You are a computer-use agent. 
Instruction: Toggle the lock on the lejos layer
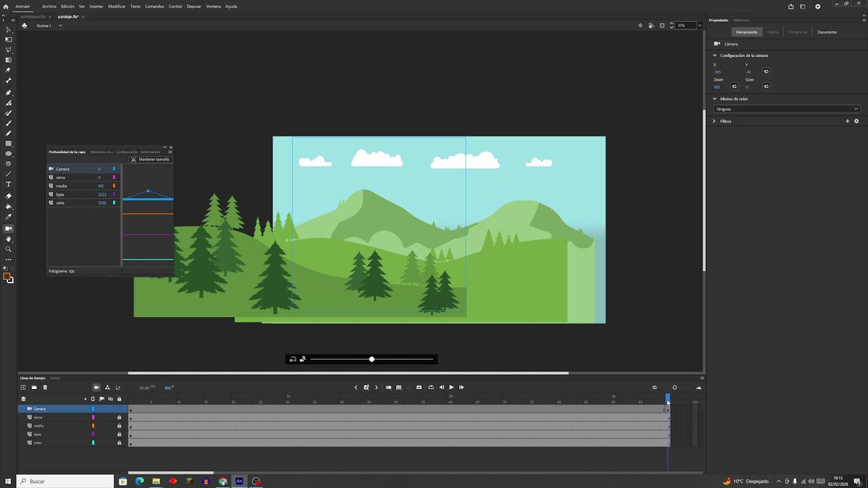(x=119, y=434)
